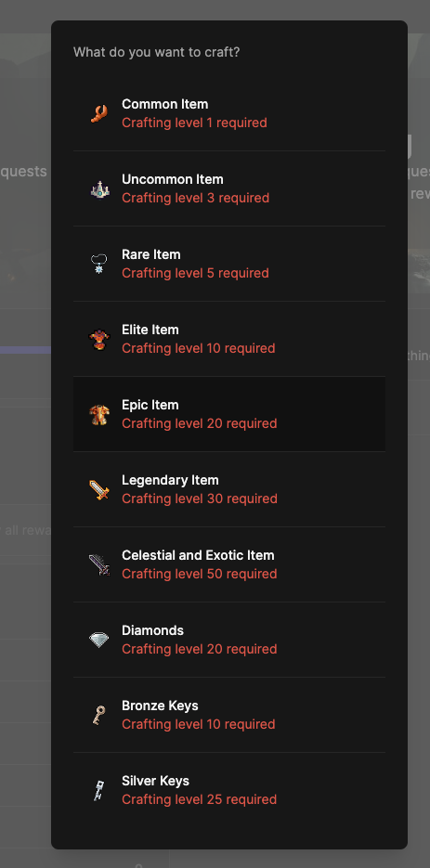This screenshot has width=430, height=868.
Task: Click the silver key icon
Action: pos(99,791)
